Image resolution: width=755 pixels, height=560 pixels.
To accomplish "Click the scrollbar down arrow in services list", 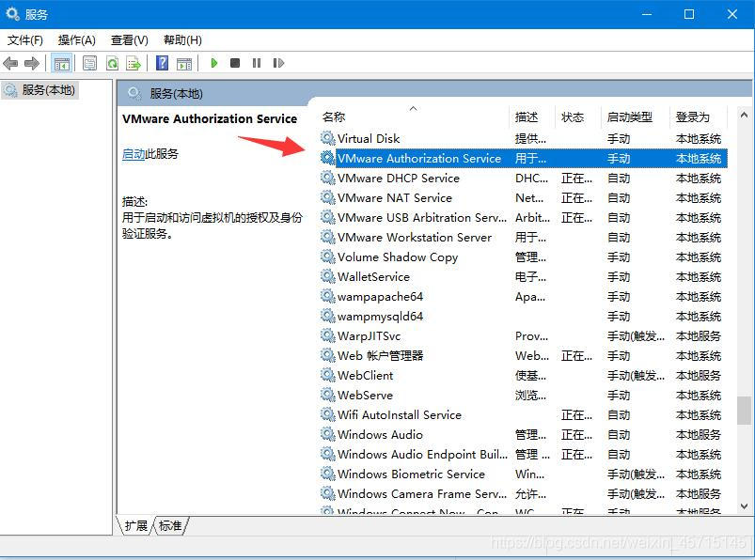I will point(744,506).
